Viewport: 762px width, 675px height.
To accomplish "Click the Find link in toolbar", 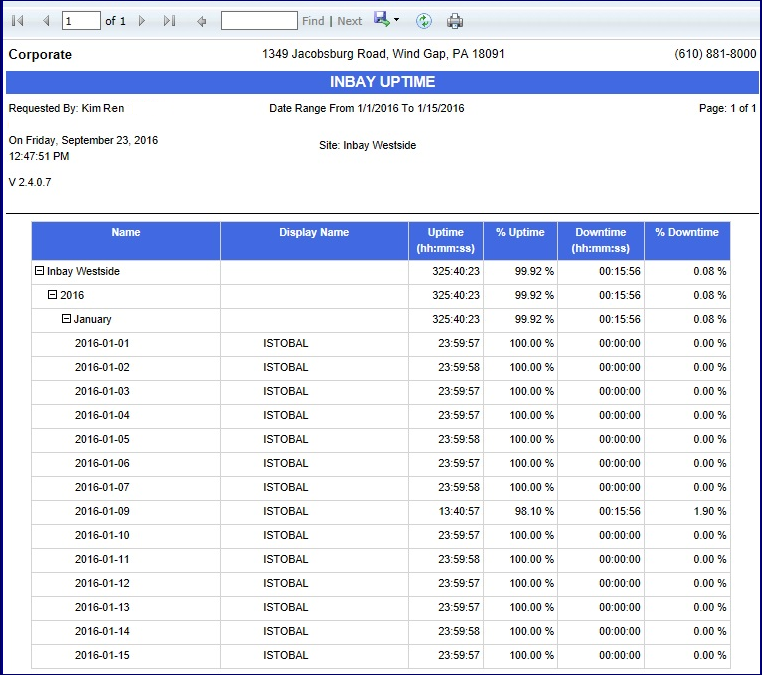I will [x=313, y=21].
